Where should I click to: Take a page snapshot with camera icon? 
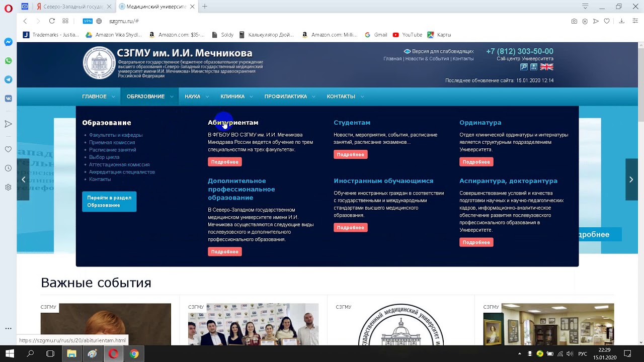coord(574,21)
